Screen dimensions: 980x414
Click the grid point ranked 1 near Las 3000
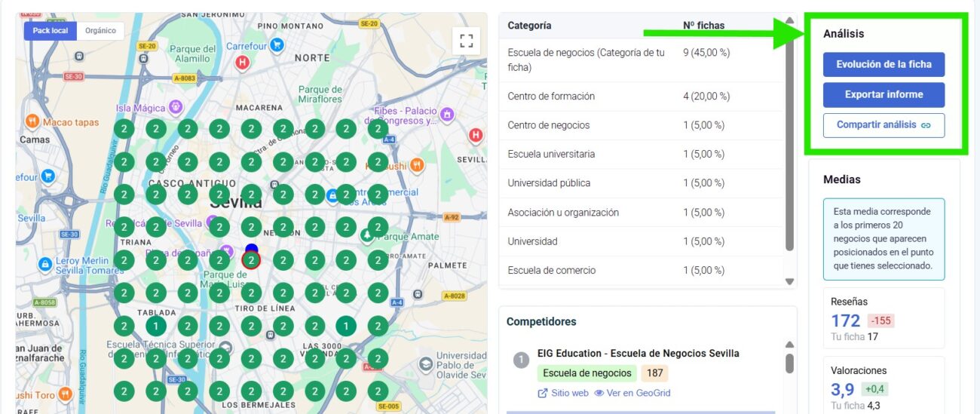346,326
